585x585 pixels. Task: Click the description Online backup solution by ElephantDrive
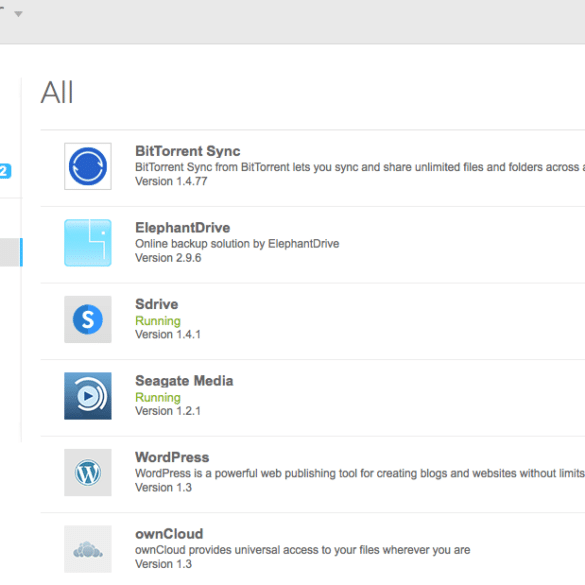(237, 244)
